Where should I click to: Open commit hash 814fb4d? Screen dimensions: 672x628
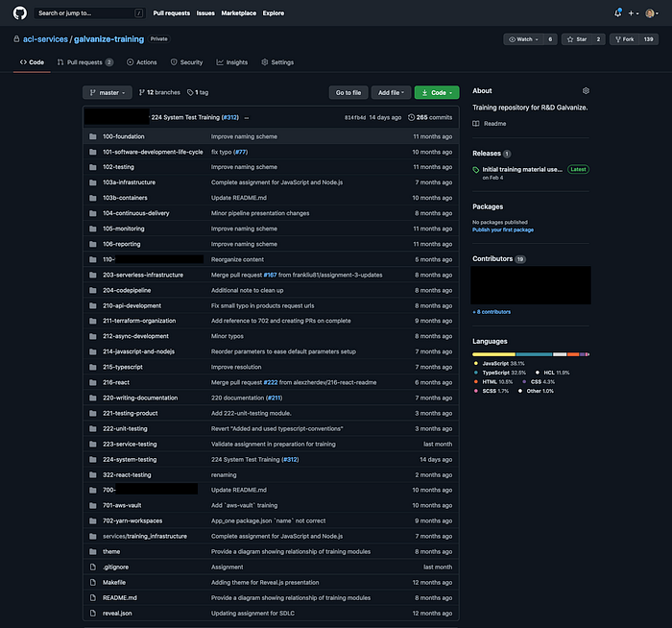click(x=355, y=118)
